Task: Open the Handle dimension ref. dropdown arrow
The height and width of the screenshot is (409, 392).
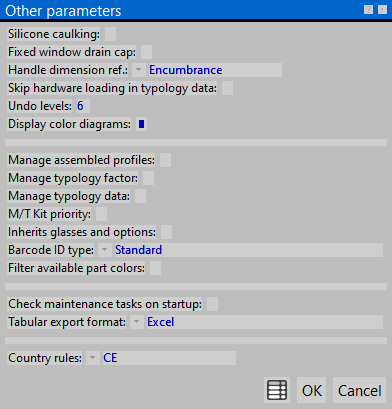Action: click(139, 70)
